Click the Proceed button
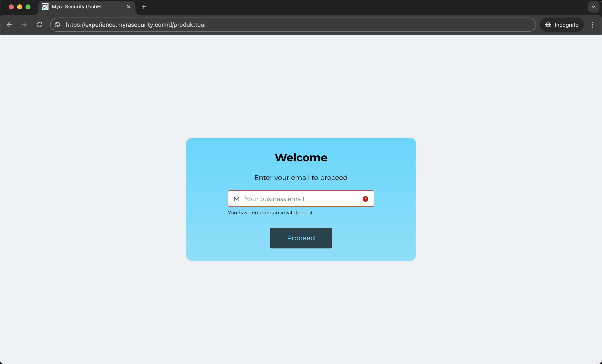602x364 pixels. [301, 238]
